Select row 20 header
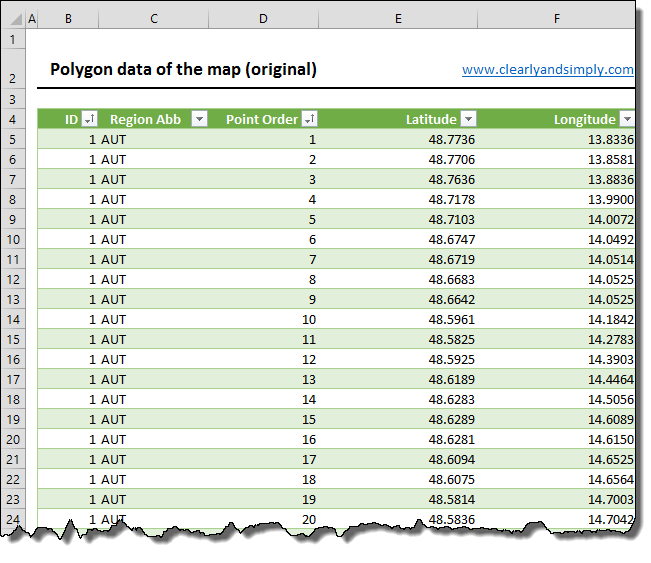651x563 pixels. (x=13, y=439)
